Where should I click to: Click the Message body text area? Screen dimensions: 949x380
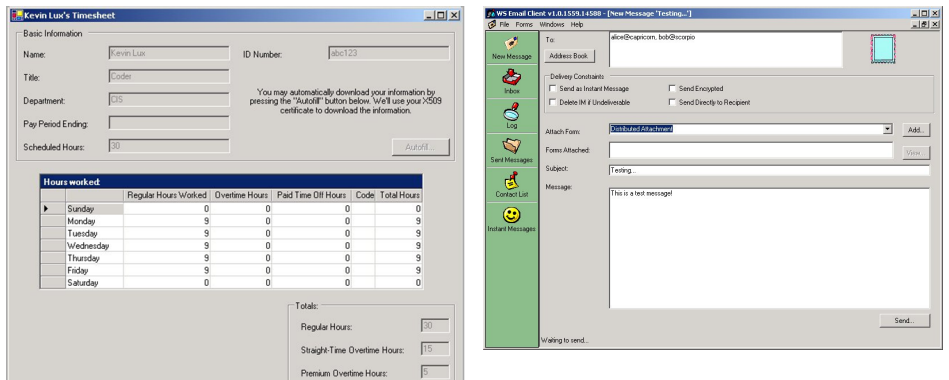(x=769, y=249)
